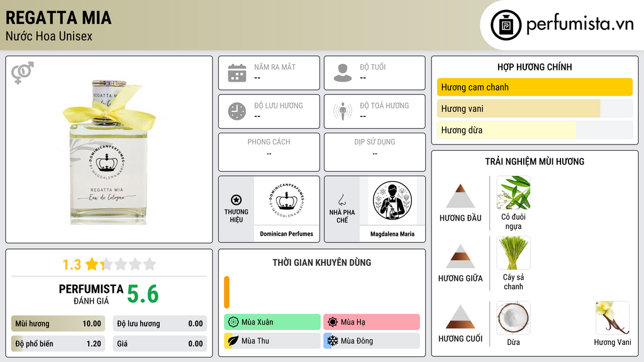
Task: Click the Mùi hương 10.00 score bar
Action: click(x=58, y=324)
